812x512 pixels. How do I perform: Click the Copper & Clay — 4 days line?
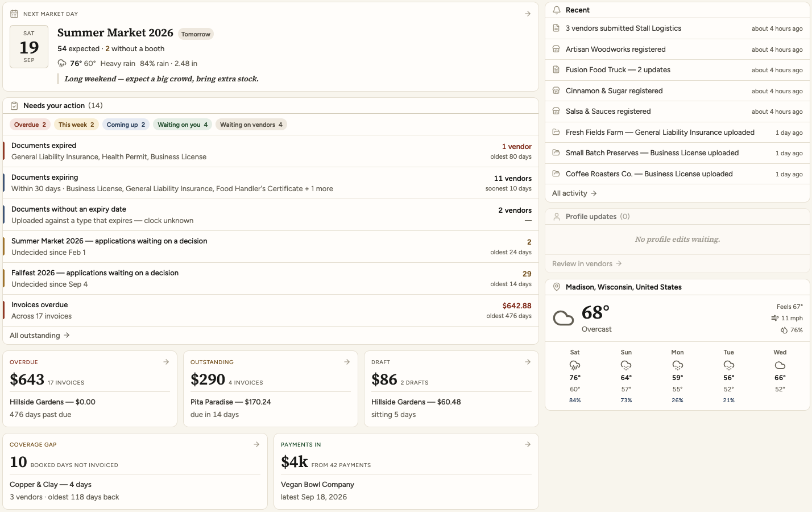tap(51, 485)
